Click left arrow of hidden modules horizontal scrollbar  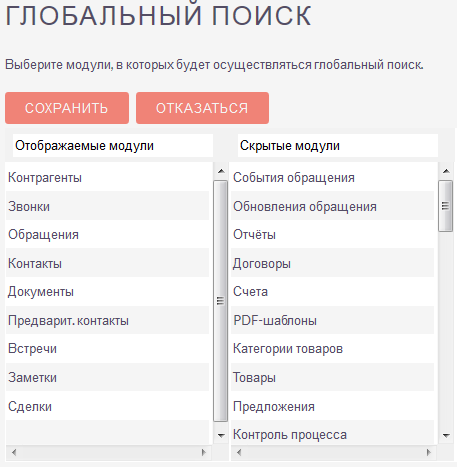[239, 452]
